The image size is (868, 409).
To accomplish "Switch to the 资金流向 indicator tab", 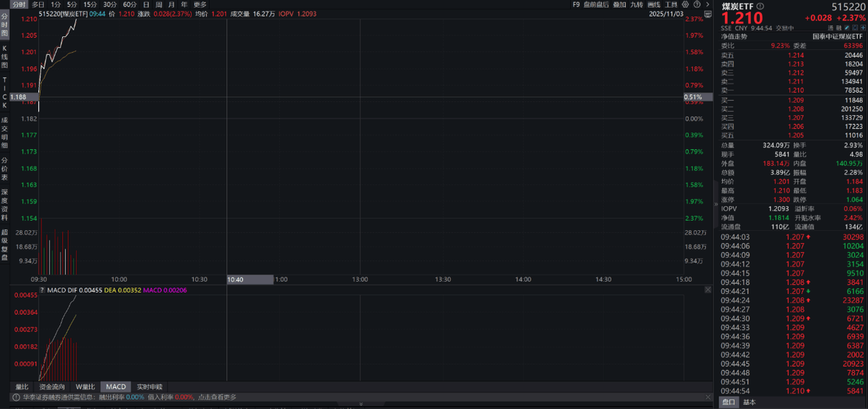I will pyautogui.click(x=52, y=387).
